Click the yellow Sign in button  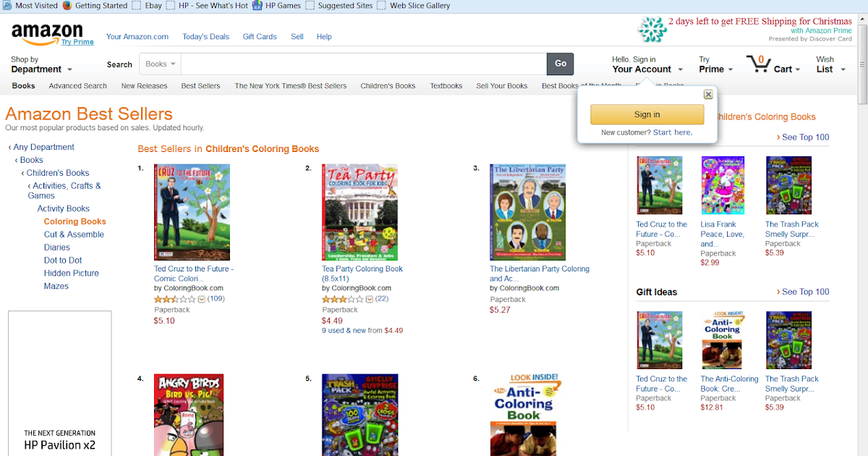(647, 114)
